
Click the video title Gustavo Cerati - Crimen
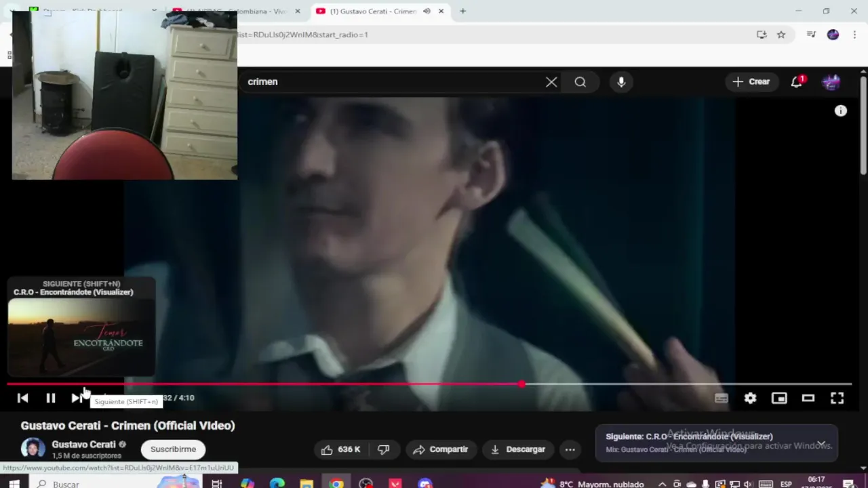(x=127, y=426)
